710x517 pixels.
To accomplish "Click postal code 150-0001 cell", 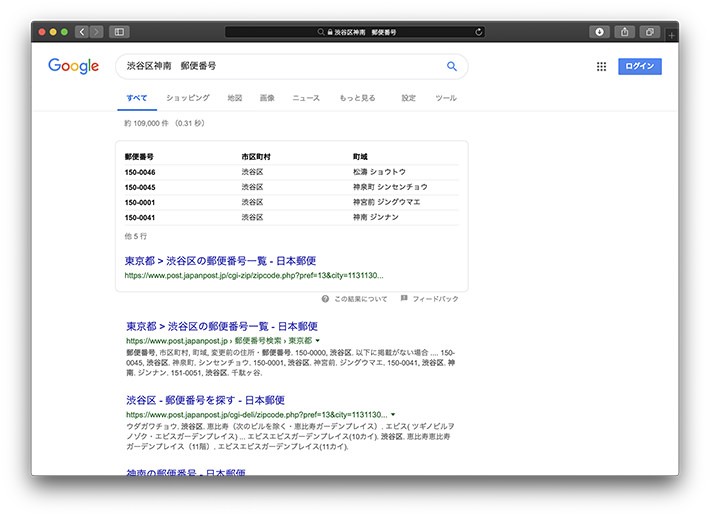I will (140, 202).
